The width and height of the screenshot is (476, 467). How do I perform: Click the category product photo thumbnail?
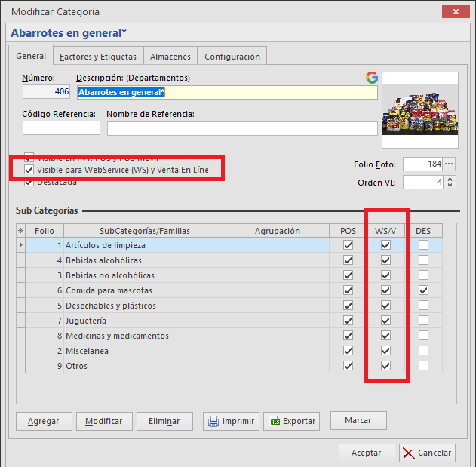(x=419, y=110)
